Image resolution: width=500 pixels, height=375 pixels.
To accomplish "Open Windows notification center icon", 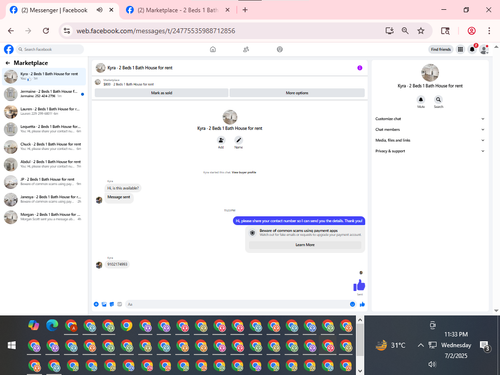I will [484, 345].
